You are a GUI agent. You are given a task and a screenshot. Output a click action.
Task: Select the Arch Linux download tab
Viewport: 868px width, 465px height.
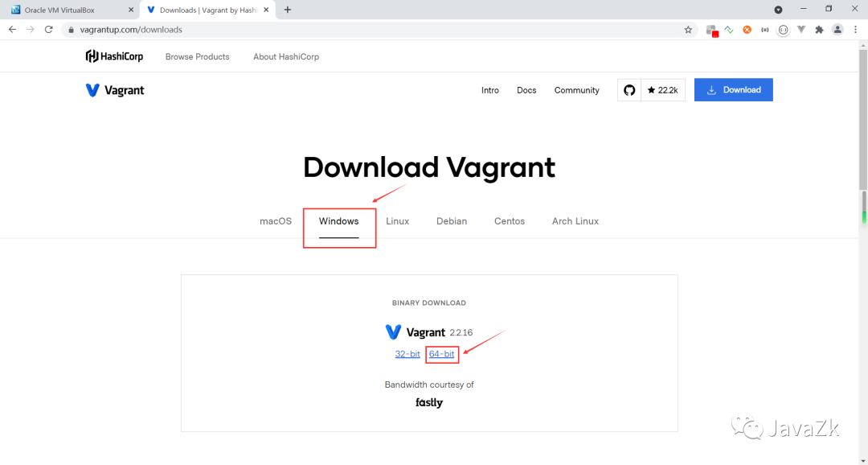point(575,221)
